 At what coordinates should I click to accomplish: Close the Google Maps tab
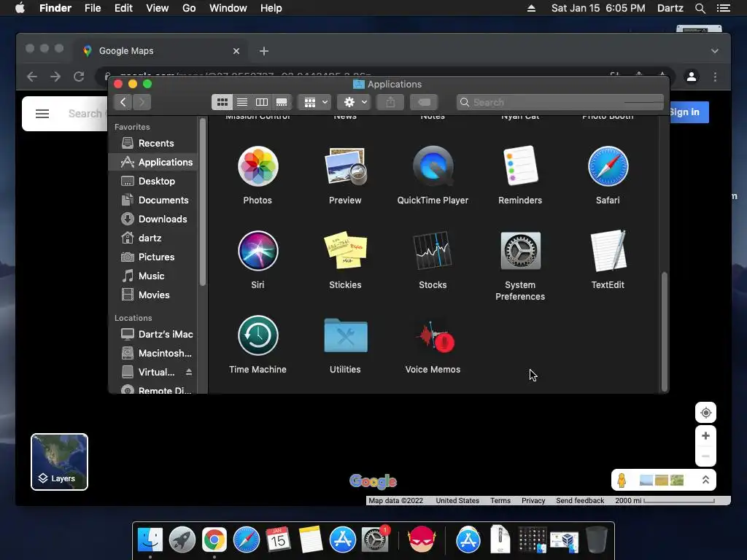click(x=236, y=51)
